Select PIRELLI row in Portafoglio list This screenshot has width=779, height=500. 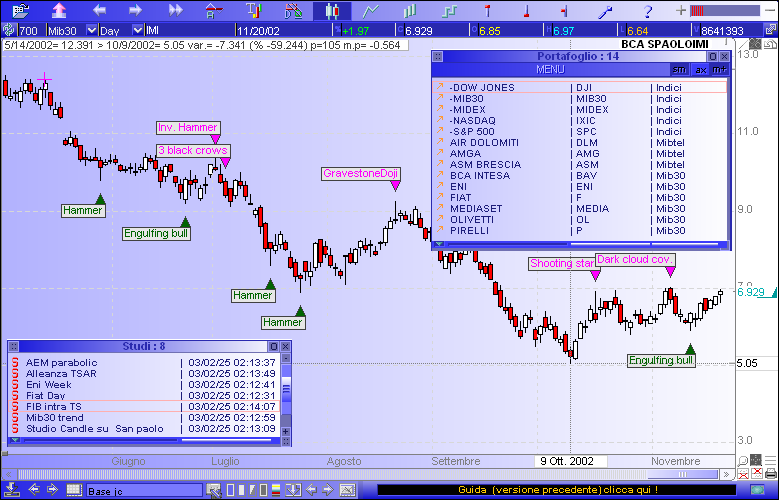coord(580,230)
